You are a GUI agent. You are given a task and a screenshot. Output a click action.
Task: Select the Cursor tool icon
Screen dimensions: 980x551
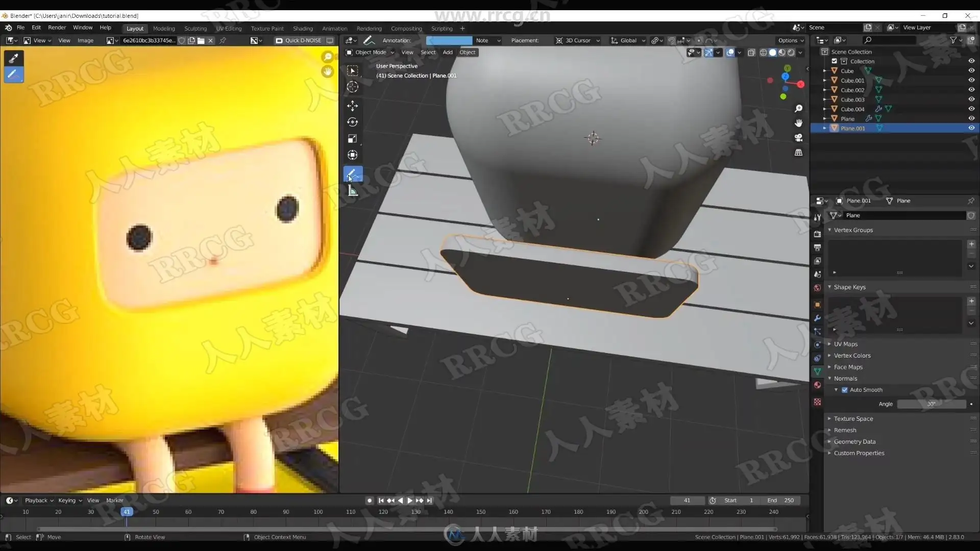pyautogui.click(x=352, y=87)
